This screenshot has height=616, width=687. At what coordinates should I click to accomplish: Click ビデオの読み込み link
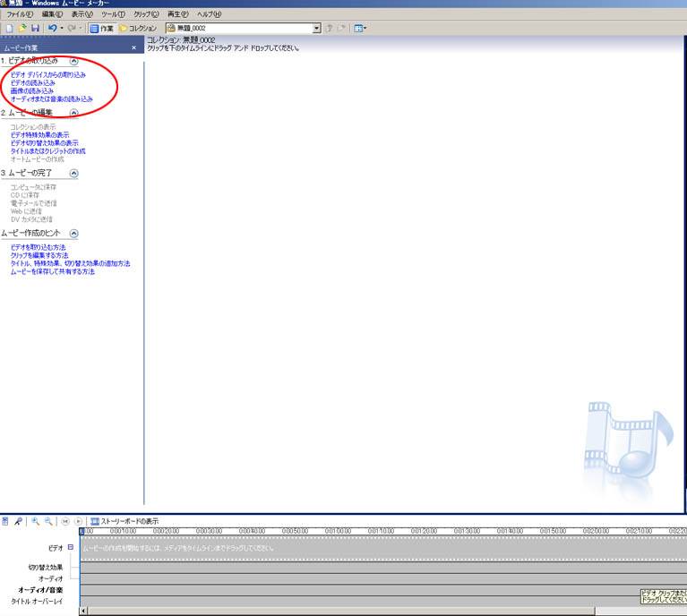point(33,82)
